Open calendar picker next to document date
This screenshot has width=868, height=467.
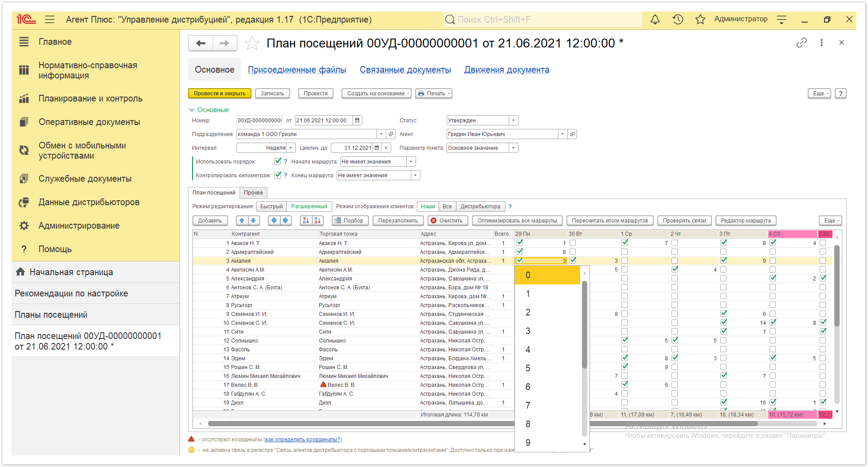coord(357,121)
